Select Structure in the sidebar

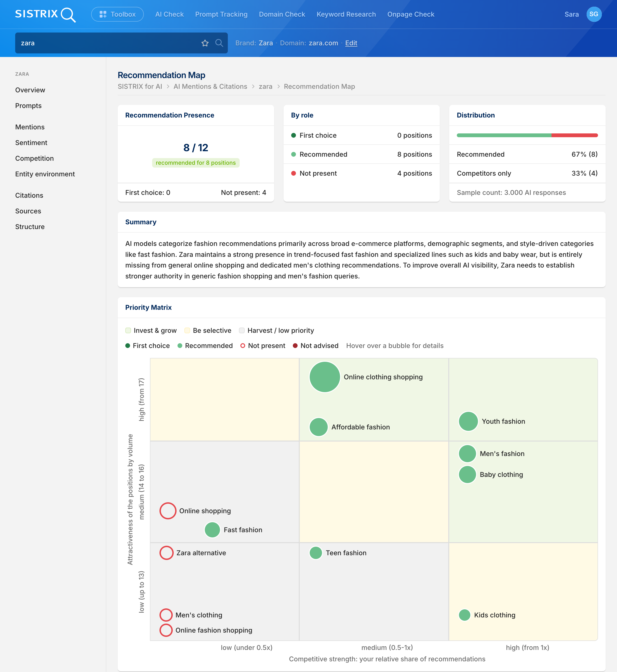tap(30, 227)
